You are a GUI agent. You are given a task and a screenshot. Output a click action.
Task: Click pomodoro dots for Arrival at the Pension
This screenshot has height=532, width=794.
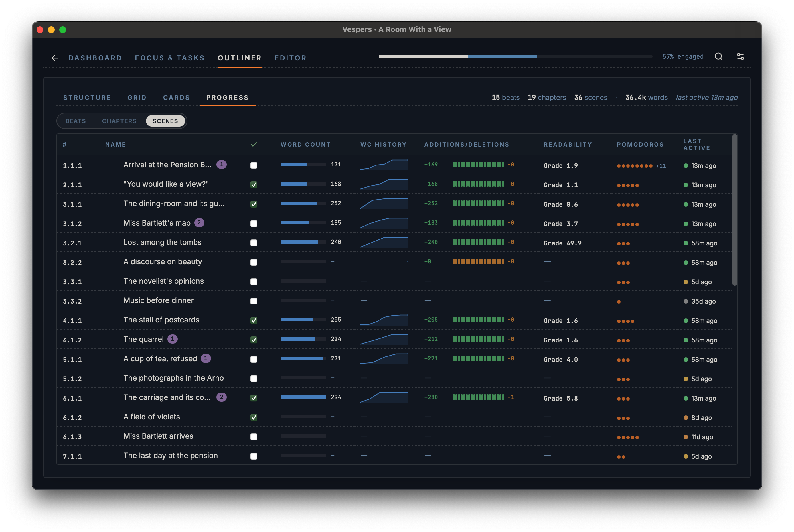click(x=635, y=166)
